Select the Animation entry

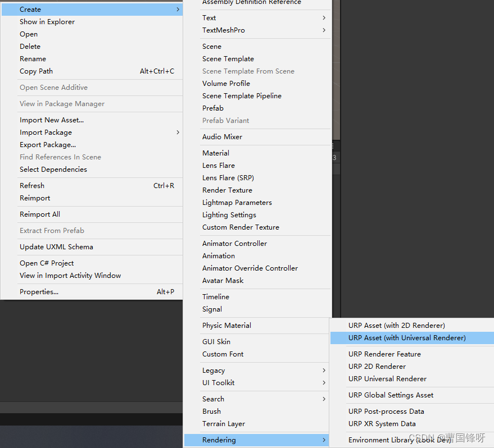tap(257, 256)
